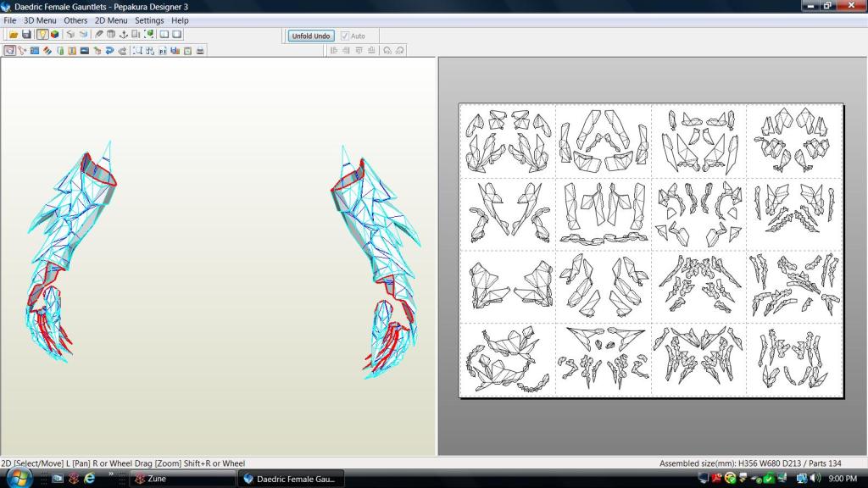Click the blue curved arrow rotate icon
The image size is (868, 488).
click(109, 50)
